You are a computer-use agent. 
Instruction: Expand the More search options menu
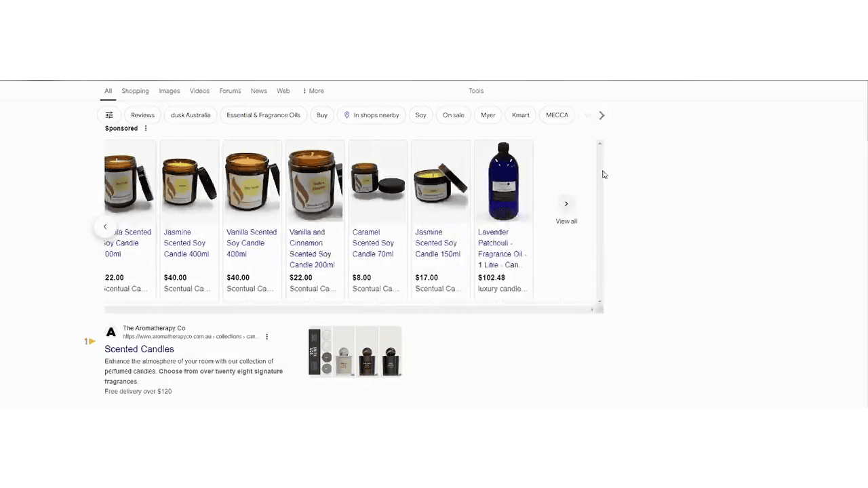313,91
